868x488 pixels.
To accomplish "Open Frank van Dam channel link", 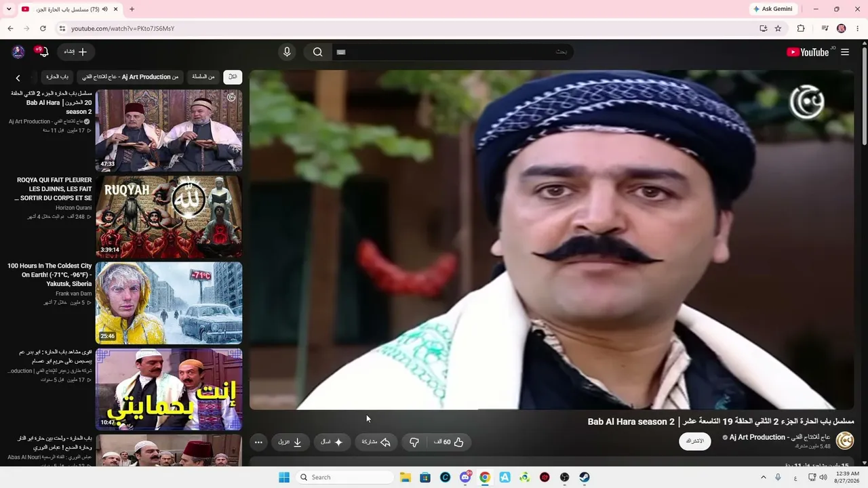I will (74, 293).
